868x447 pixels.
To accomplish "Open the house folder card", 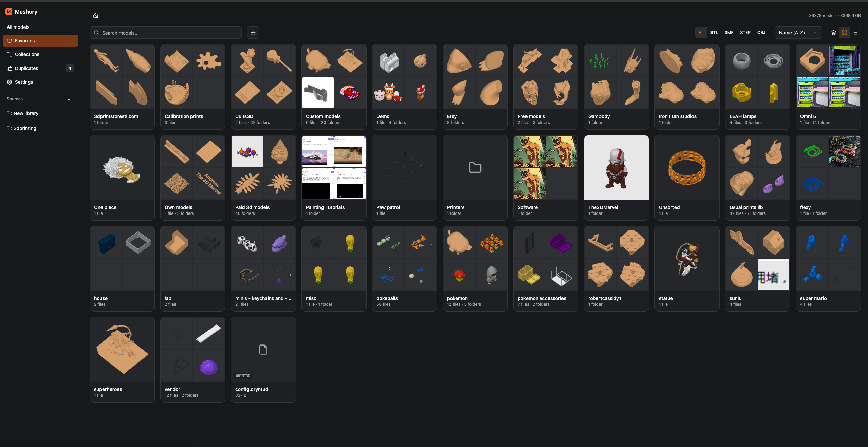I will point(122,269).
